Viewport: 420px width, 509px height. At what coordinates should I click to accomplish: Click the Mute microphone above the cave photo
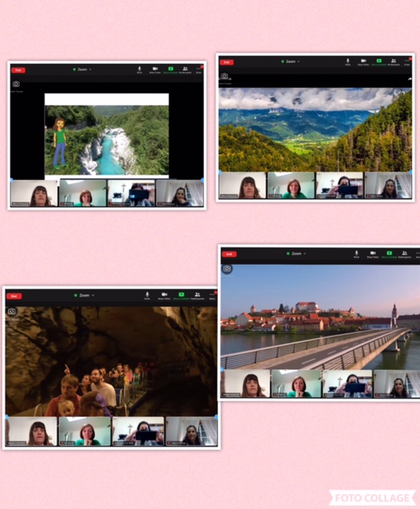coord(147,296)
